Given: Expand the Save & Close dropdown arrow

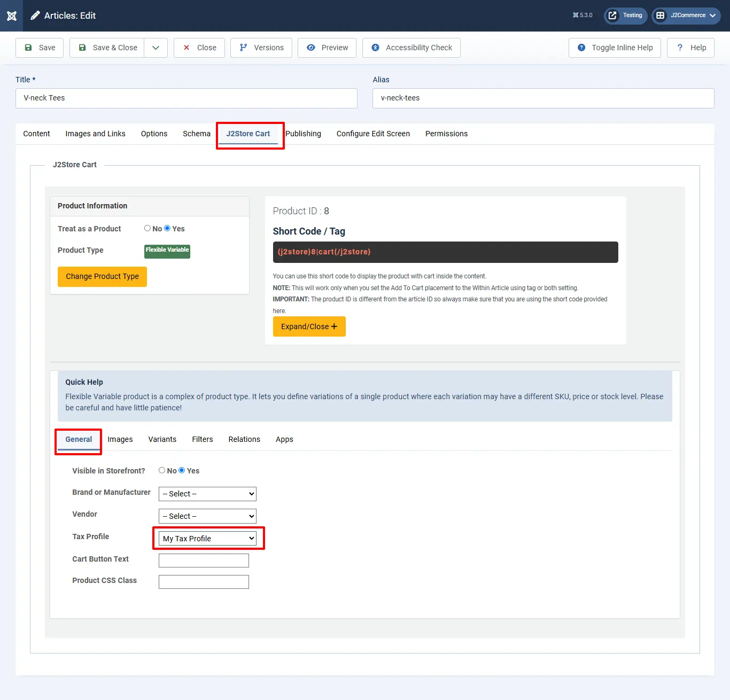Looking at the screenshot, I should (156, 48).
